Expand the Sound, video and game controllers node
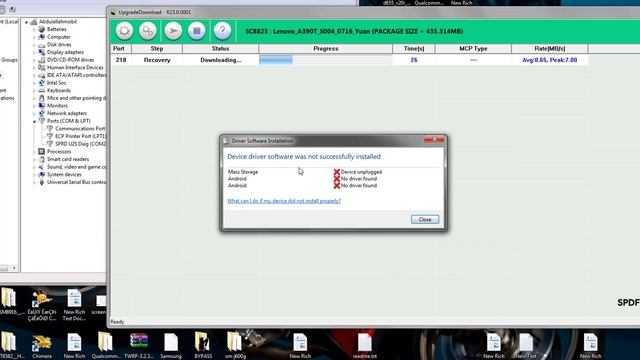This screenshot has height=360, width=640. pyautogui.click(x=35, y=167)
